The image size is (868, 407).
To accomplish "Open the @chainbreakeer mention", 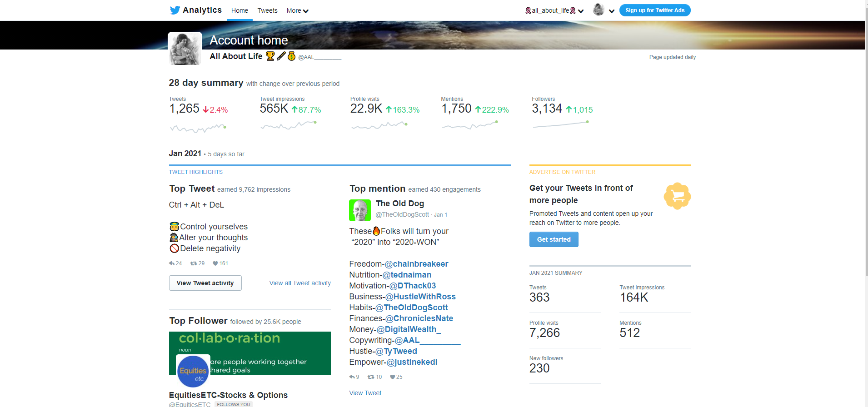I will (416, 264).
